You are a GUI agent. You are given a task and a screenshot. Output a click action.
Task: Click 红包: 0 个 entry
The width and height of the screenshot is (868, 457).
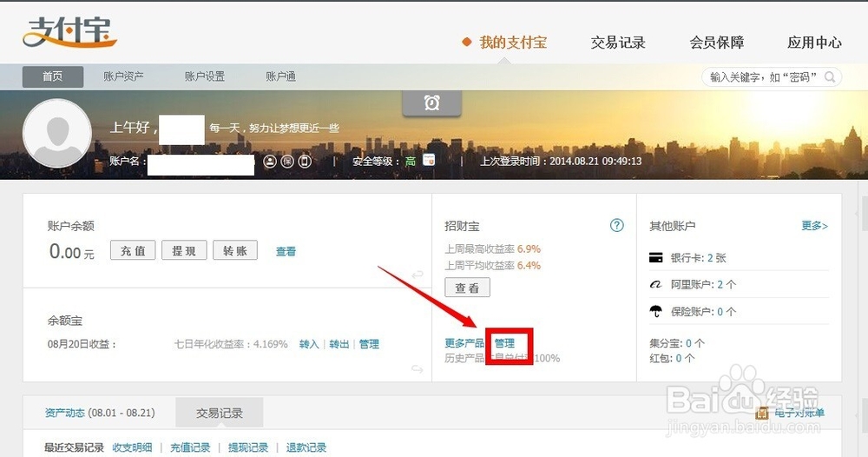(x=672, y=358)
